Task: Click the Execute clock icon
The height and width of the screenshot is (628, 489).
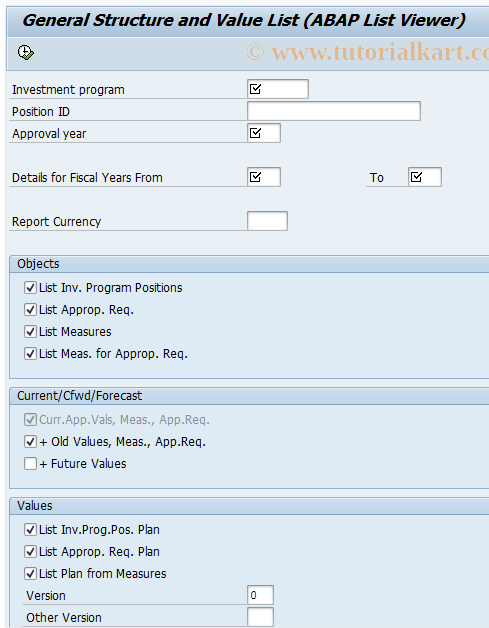Action: click(26, 52)
